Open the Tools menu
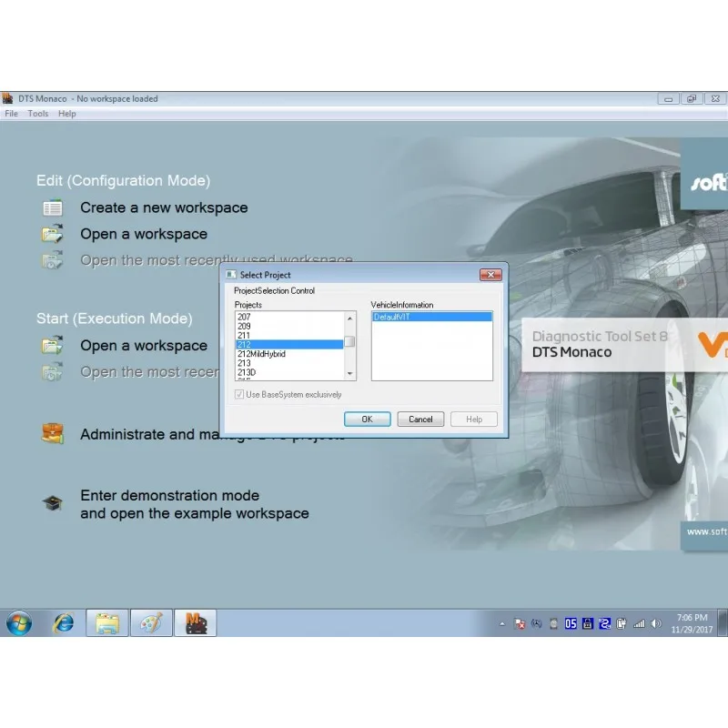728x728 pixels. 38,114
